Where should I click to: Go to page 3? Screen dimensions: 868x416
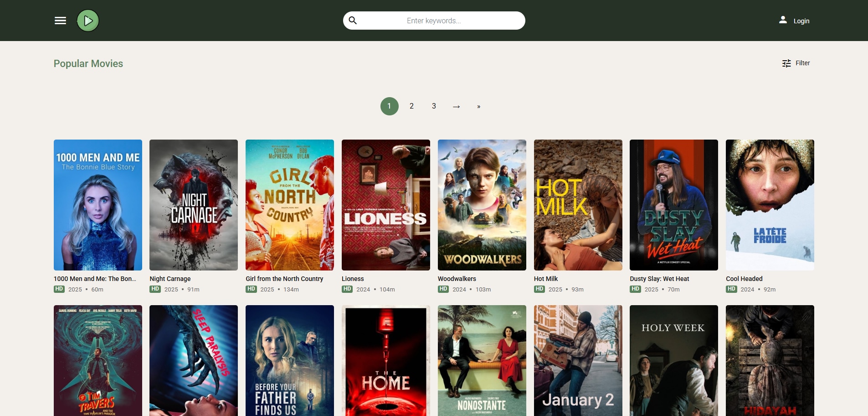tap(434, 106)
